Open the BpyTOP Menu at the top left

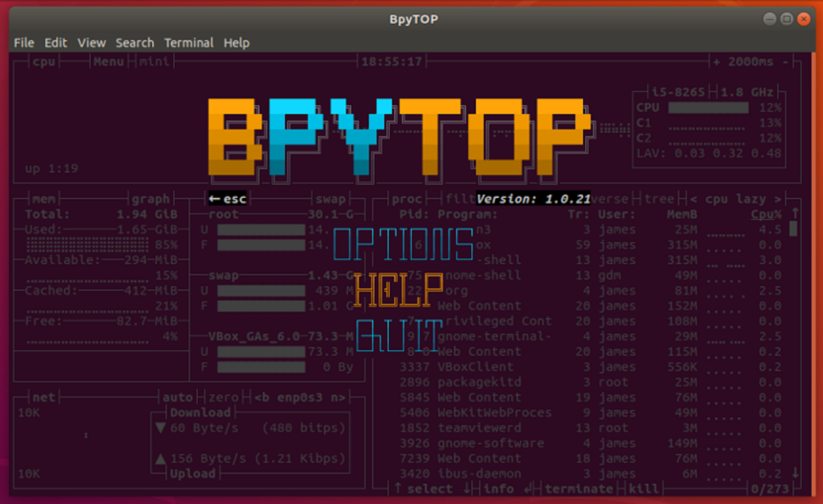108,61
